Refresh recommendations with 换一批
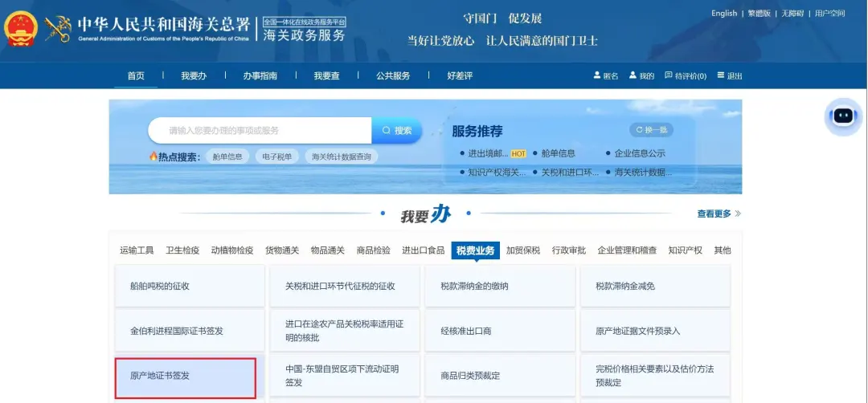The image size is (868, 403). [x=651, y=130]
